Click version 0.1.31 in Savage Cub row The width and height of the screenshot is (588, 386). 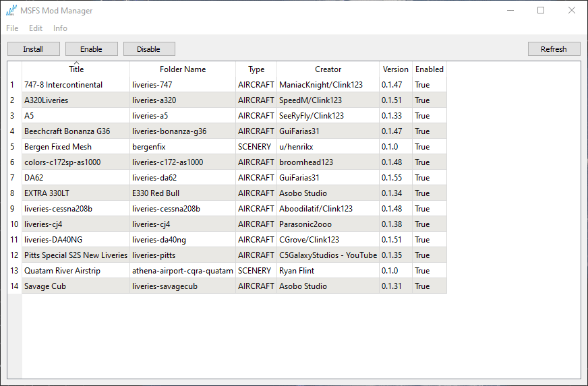[396, 286]
